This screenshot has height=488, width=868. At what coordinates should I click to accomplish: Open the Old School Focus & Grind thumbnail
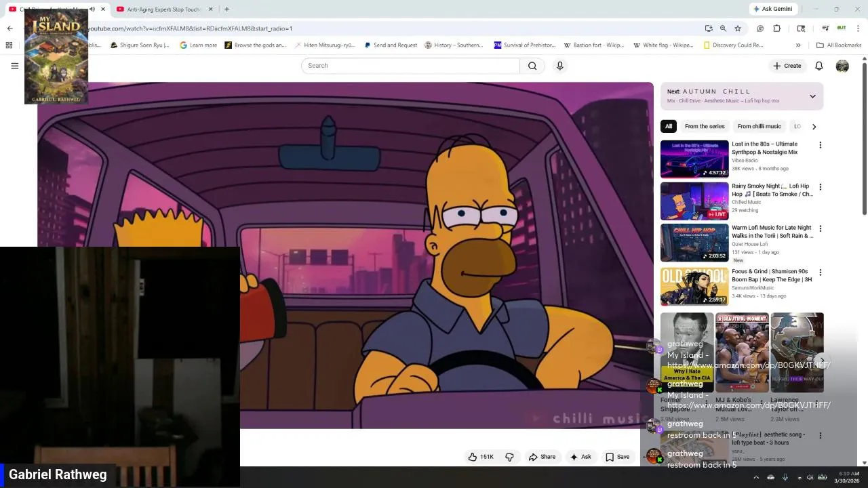[x=694, y=286]
